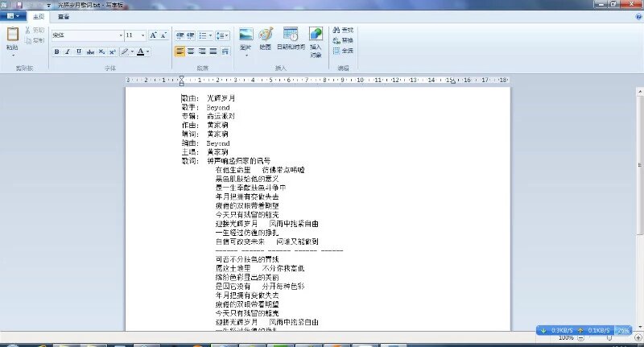
Task: Click the 26% network monitor widget
Action: (583, 330)
